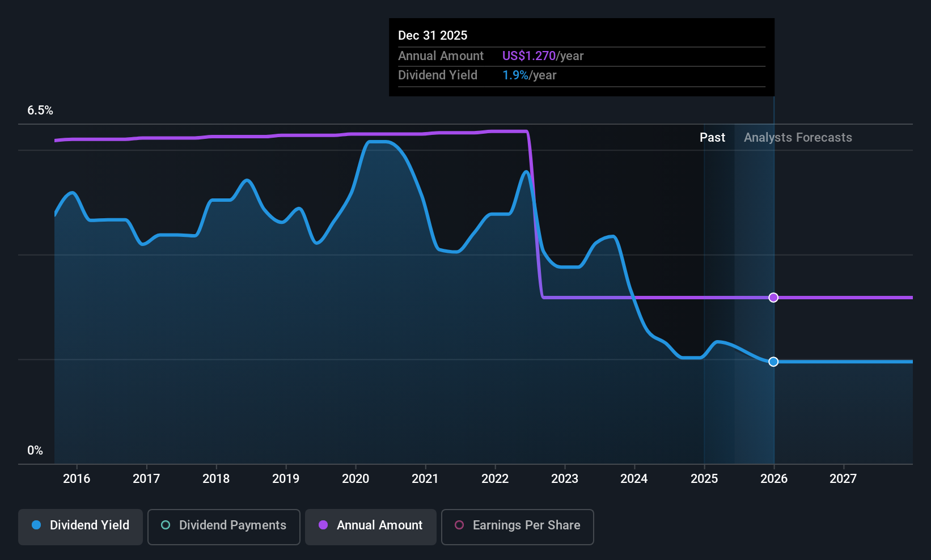Click the US$1.270 annual amount value
Viewport: 931px width, 560px height.
529,56
